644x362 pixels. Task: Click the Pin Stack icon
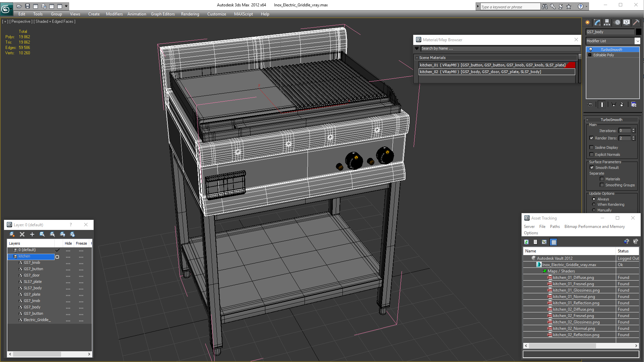590,105
